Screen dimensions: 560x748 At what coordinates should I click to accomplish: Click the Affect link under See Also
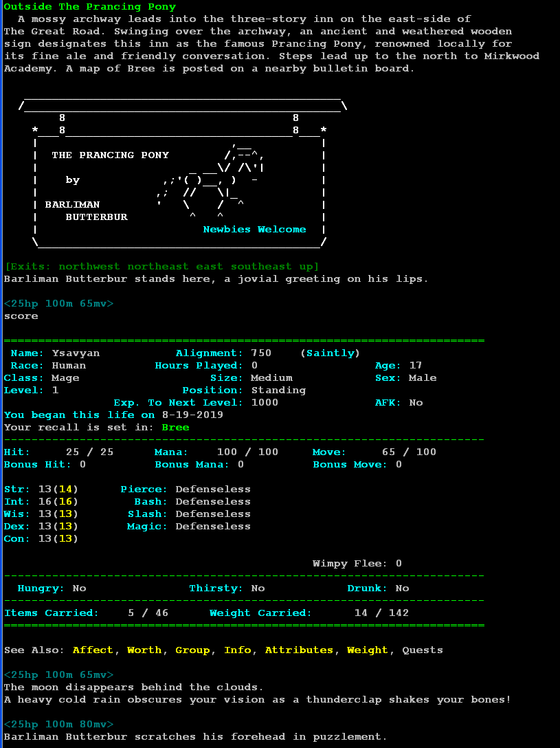point(93,650)
